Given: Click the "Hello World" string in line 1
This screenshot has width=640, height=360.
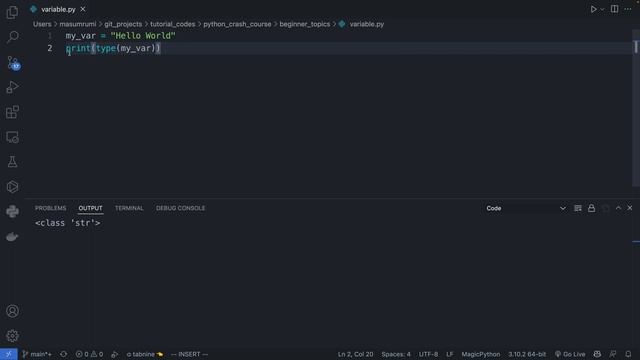Looking at the screenshot, I should [x=143, y=36].
